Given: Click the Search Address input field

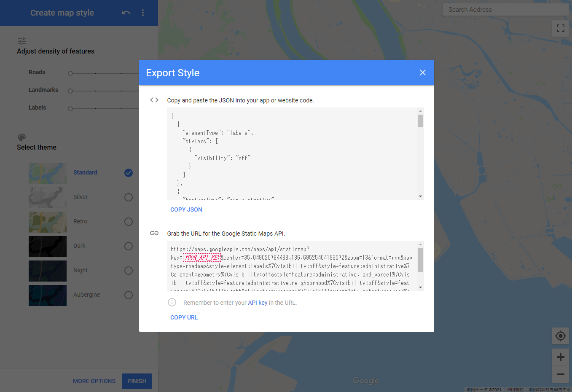Looking at the screenshot, I should (x=505, y=9).
